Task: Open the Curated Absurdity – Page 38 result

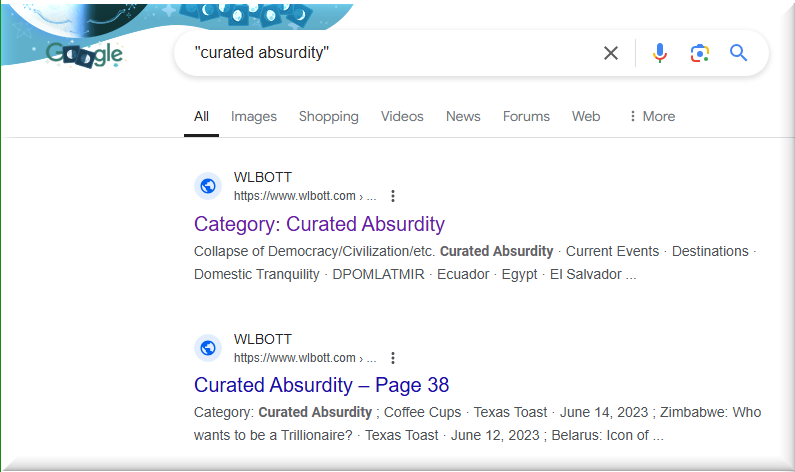Action: (x=321, y=385)
